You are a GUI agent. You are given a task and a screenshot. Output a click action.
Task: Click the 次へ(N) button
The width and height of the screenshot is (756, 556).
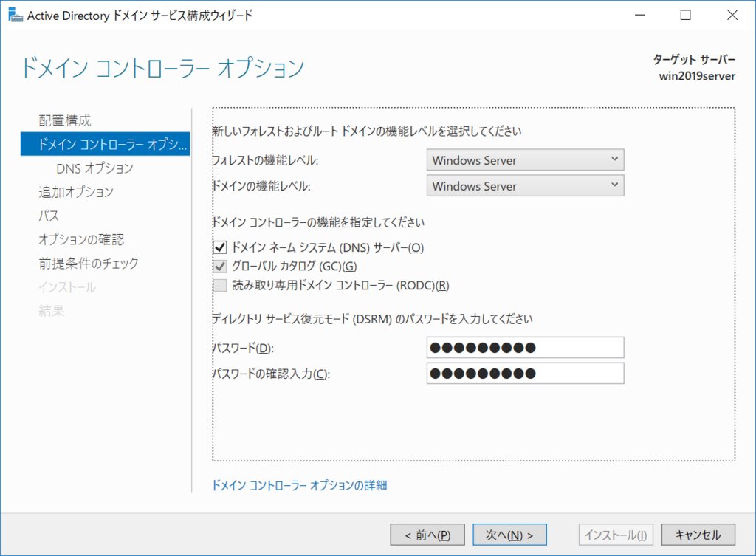coord(509,535)
